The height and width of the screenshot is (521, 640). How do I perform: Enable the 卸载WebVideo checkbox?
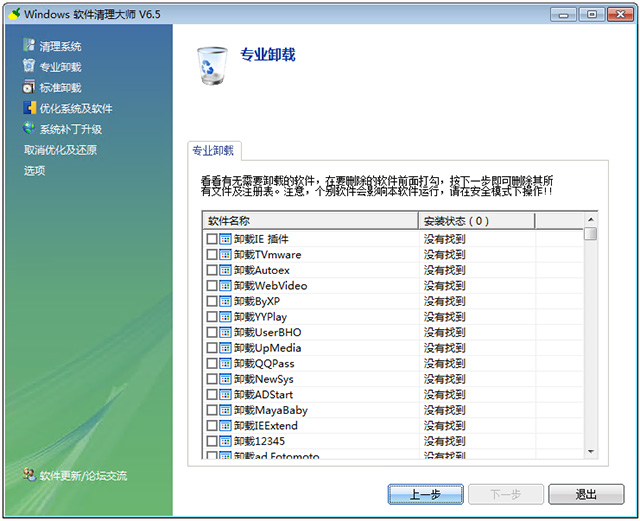click(212, 285)
